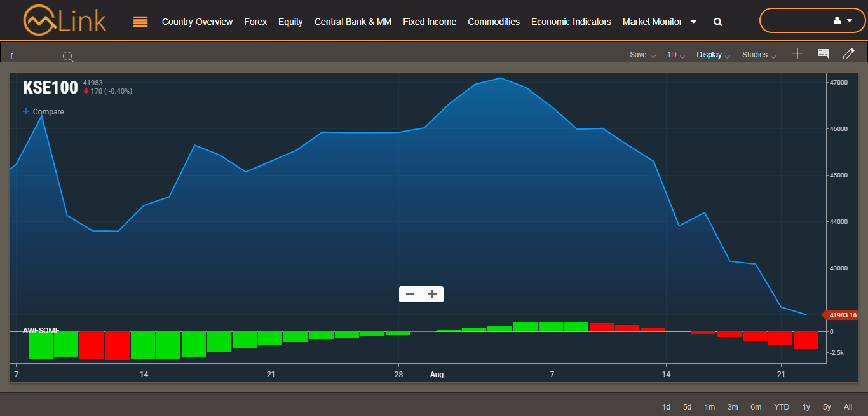Zoom out chart with minus button
This screenshot has width=868, height=416.
pyautogui.click(x=410, y=294)
